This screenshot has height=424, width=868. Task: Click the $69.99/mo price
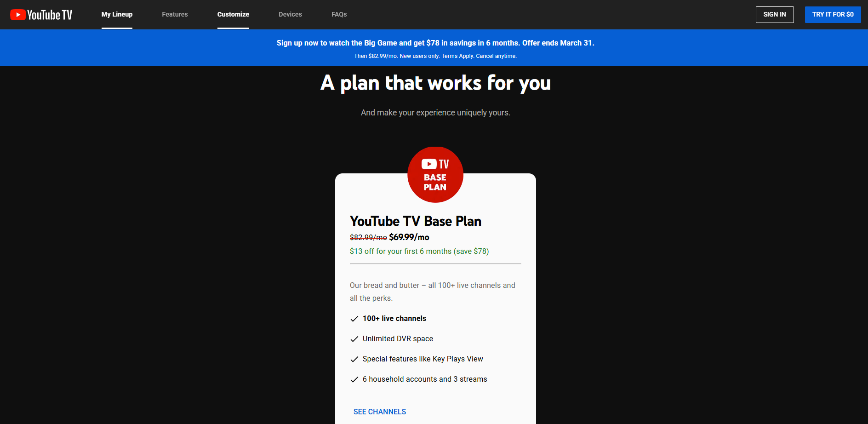[x=409, y=237]
